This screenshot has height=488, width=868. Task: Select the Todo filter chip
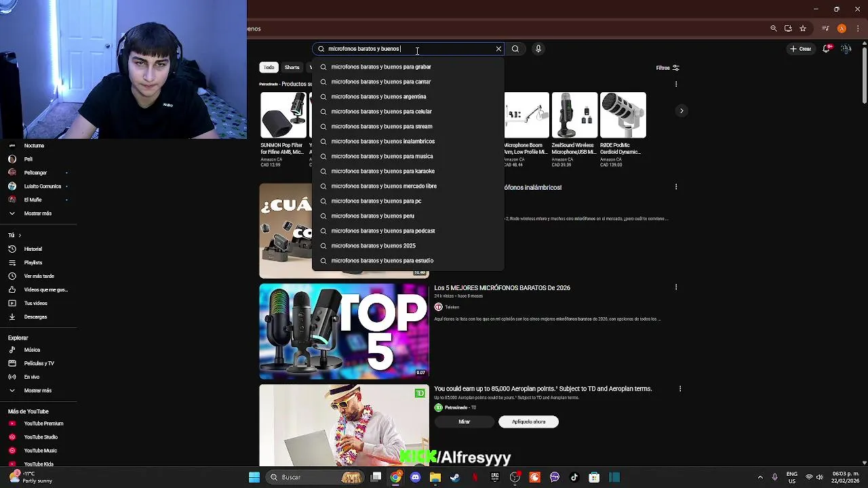(269, 67)
